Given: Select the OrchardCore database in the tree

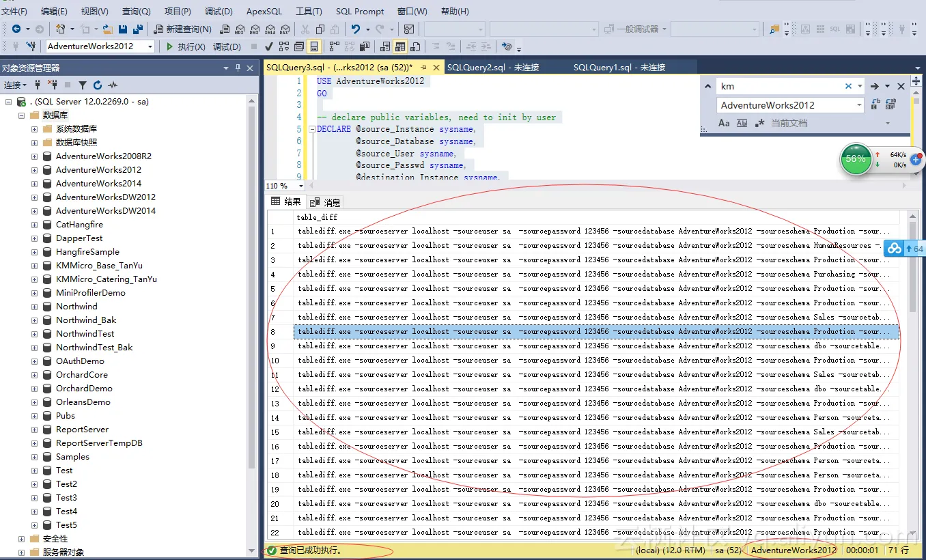Looking at the screenshot, I should coord(82,374).
